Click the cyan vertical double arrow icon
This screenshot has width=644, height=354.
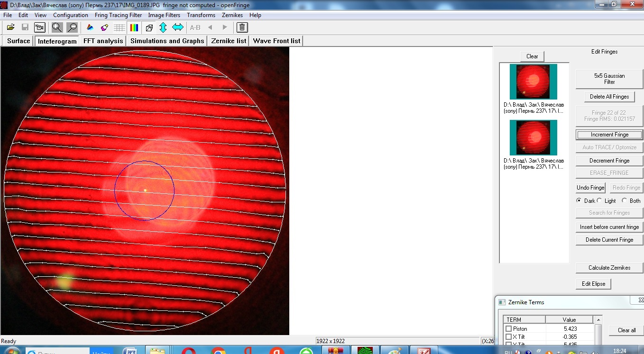[x=163, y=27]
